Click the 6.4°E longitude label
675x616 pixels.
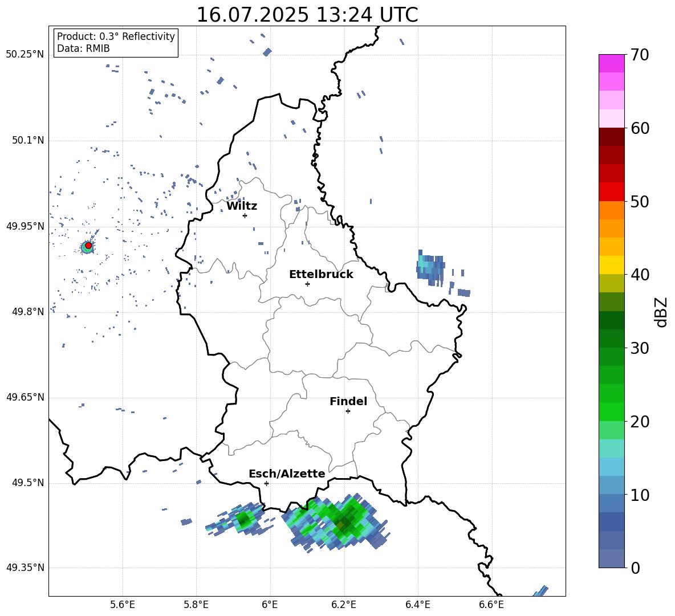(x=417, y=605)
